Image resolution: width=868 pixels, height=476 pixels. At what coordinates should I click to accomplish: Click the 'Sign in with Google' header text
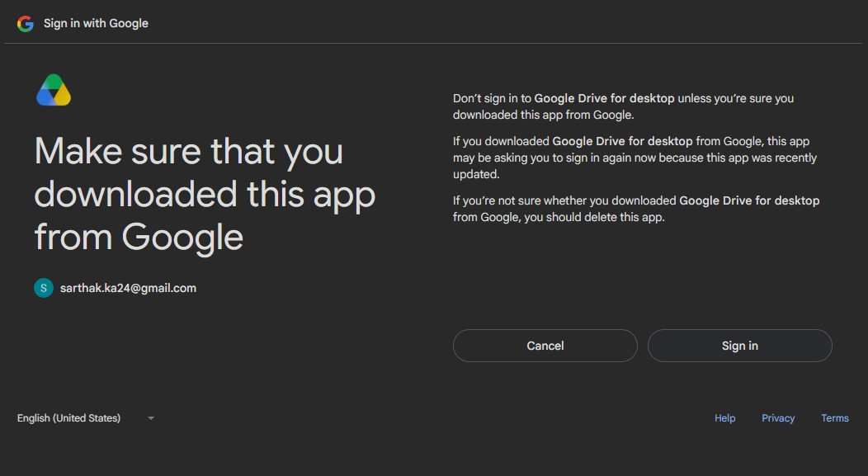pos(96,23)
